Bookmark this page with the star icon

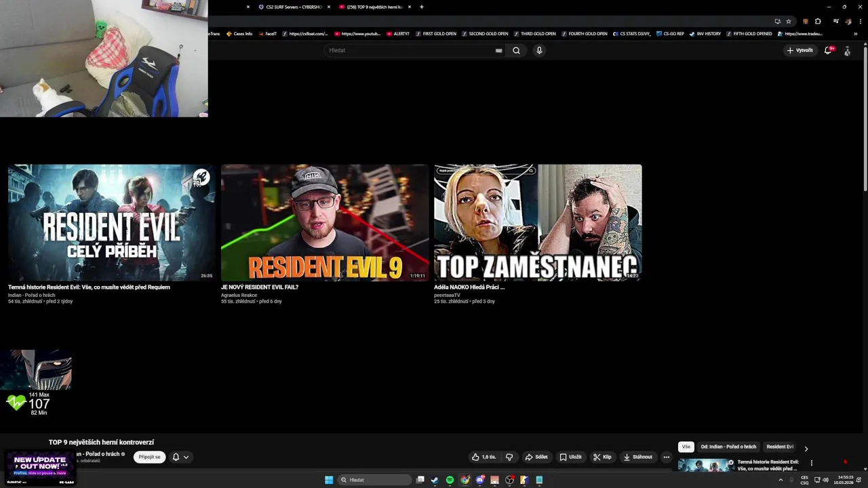tap(788, 21)
